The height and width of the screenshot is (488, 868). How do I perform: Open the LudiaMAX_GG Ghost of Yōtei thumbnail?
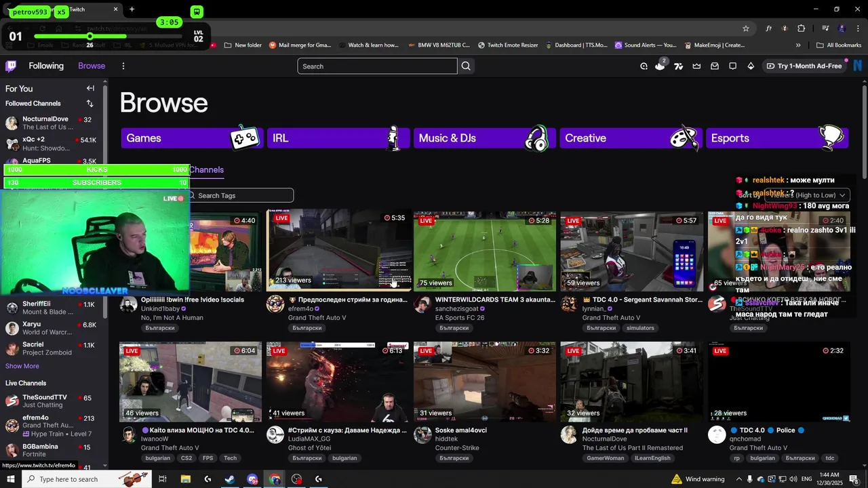click(x=338, y=382)
